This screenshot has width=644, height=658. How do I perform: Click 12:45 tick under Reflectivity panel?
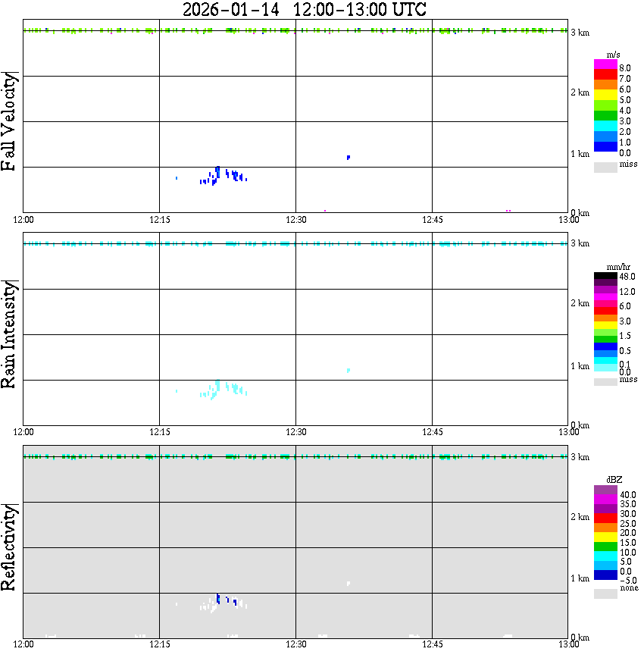[432, 644]
